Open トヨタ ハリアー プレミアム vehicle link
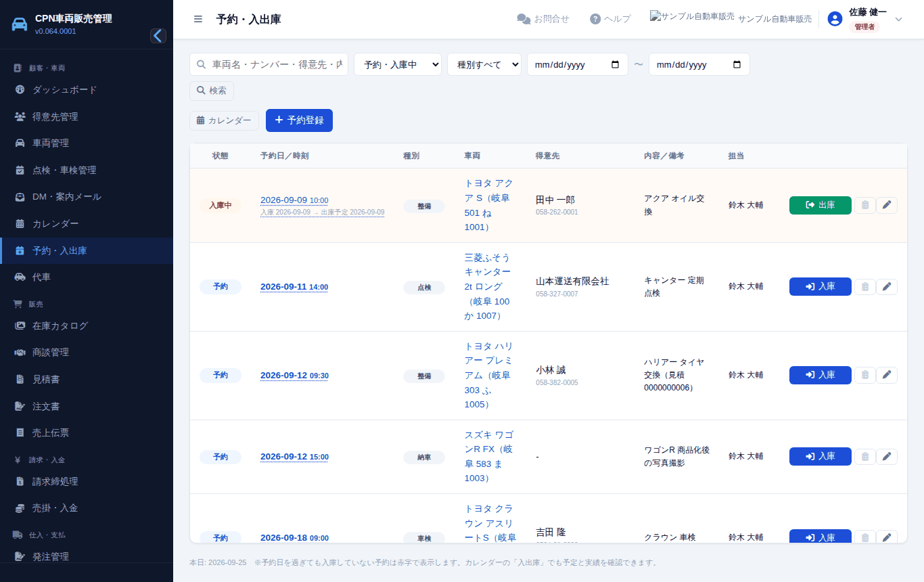924x582 pixels. tap(488, 375)
